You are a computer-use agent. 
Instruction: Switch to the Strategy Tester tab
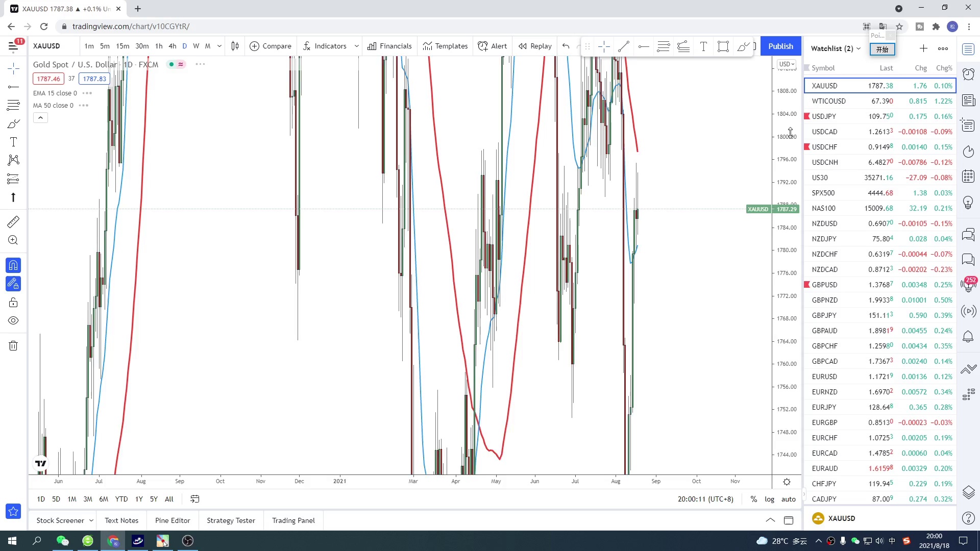pos(231,520)
